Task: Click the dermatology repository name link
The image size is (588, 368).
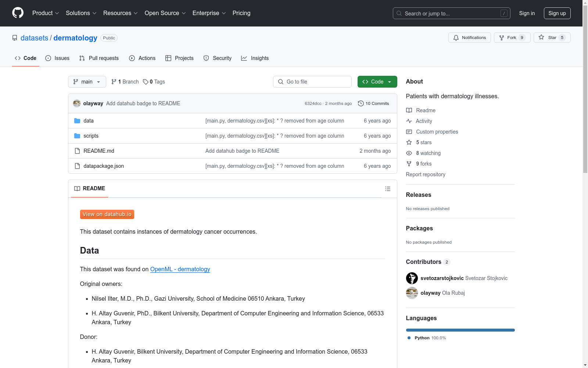Action: pyautogui.click(x=75, y=38)
